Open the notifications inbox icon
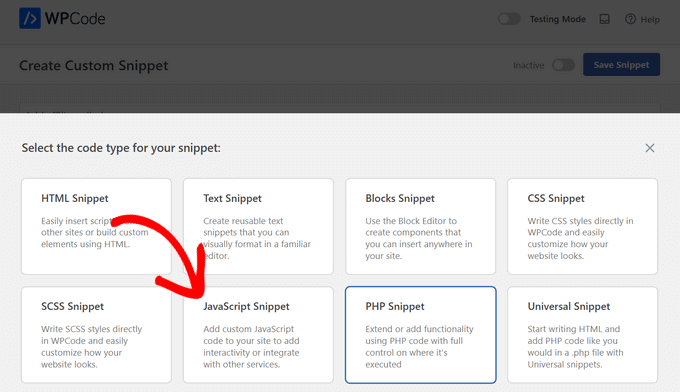This screenshot has height=392, width=680. (605, 19)
